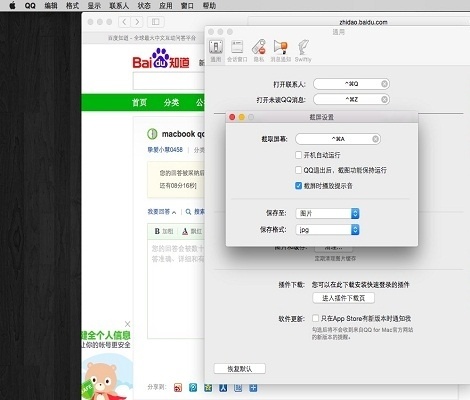Click the Apple menu icon
Image resolution: width=470 pixels, height=400 pixels.
click(12, 5)
